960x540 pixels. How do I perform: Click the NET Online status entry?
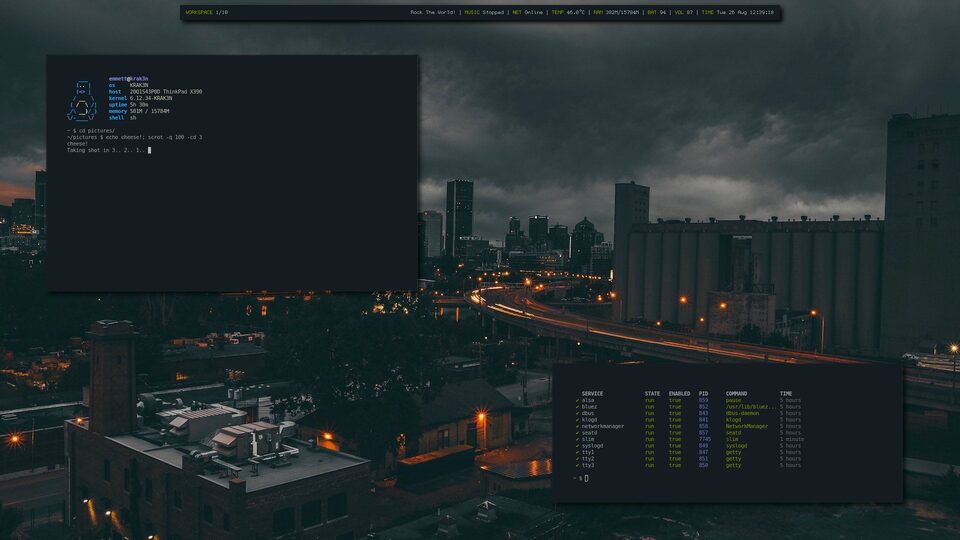pyautogui.click(x=528, y=12)
